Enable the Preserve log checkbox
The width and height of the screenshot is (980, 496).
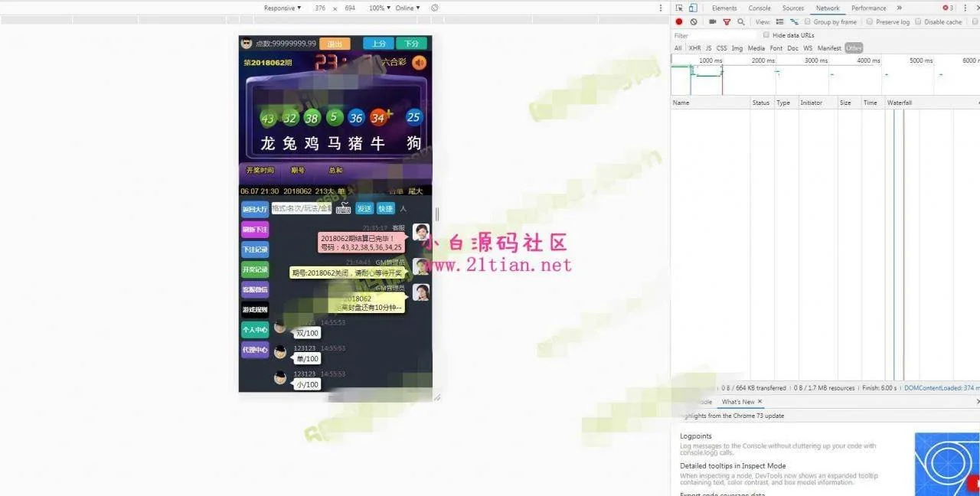870,22
